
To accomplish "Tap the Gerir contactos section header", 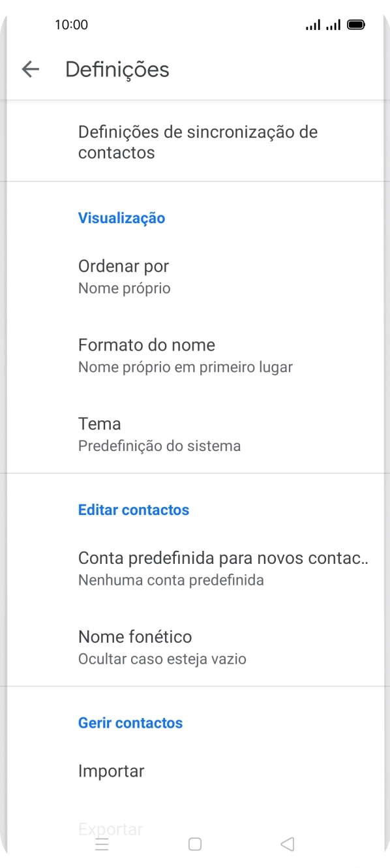I will click(x=130, y=722).
